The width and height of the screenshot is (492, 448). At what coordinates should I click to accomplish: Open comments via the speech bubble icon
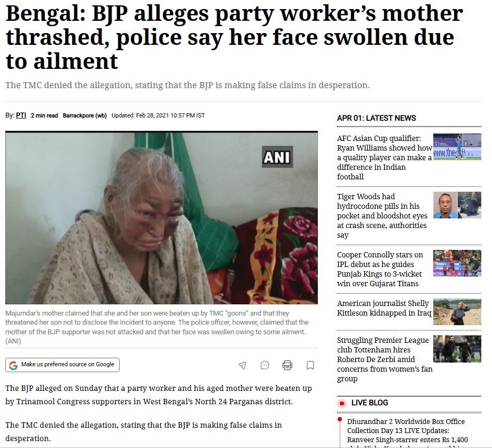click(x=265, y=365)
